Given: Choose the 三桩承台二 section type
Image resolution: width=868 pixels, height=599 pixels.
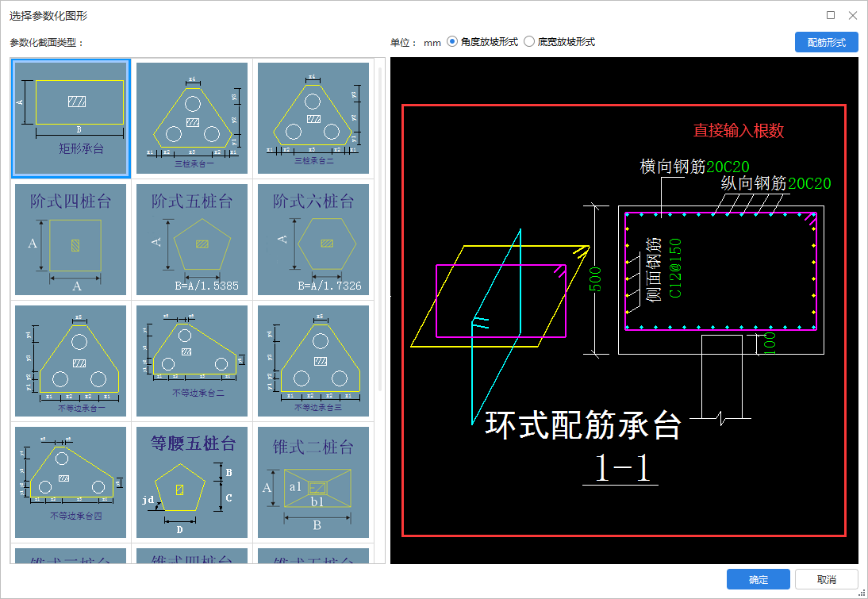Looking at the screenshot, I should 313,118.
